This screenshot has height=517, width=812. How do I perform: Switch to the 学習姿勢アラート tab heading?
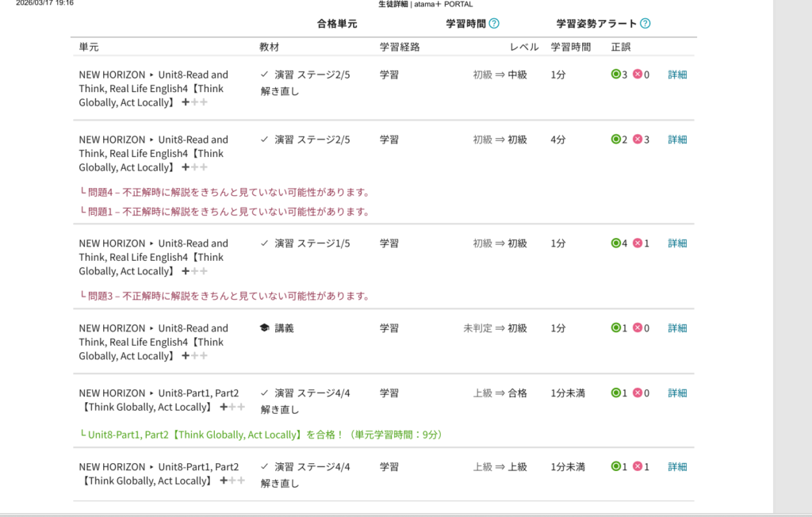point(596,24)
